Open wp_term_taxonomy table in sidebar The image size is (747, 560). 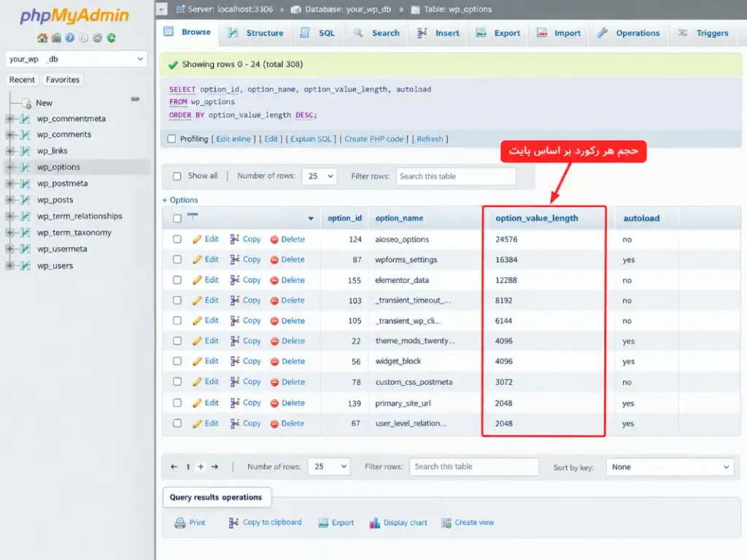tap(74, 233)
